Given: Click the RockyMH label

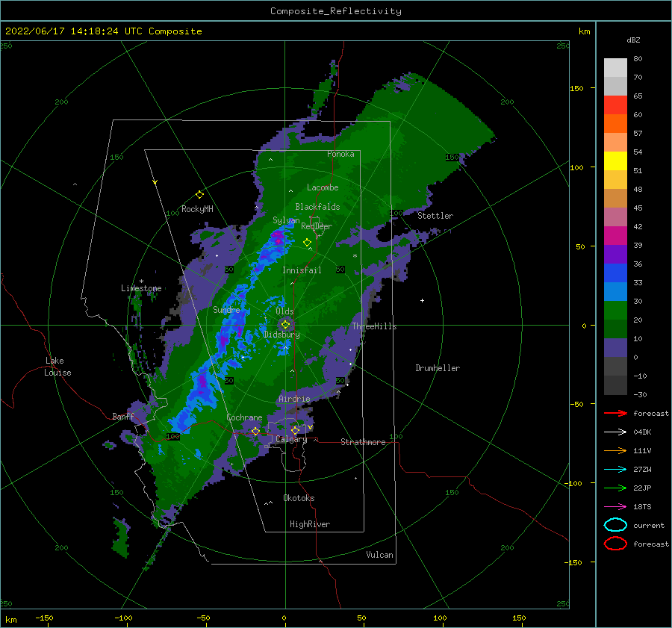Looking at the screenshot, I should coord(197,209).
